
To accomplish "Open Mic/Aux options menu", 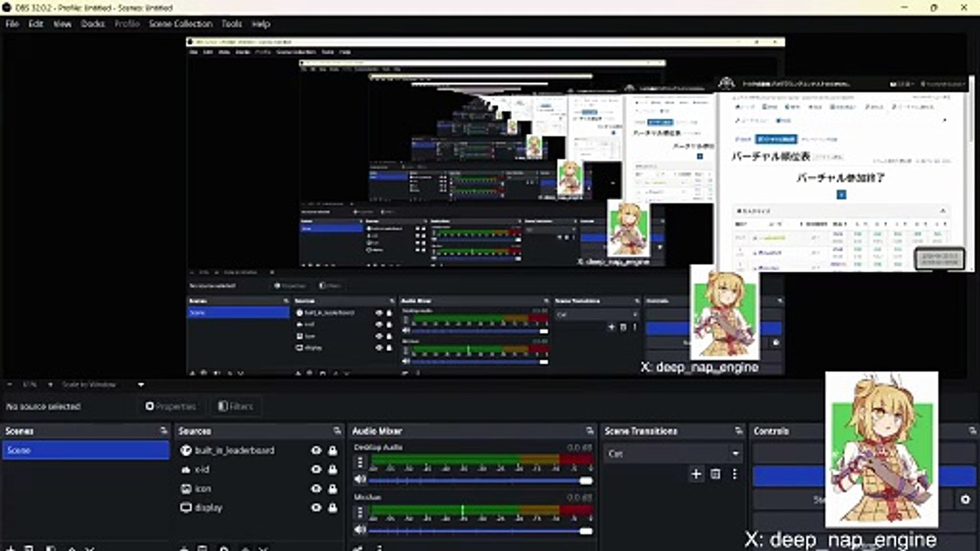I will pyautogui.click(x=360, y=512).
